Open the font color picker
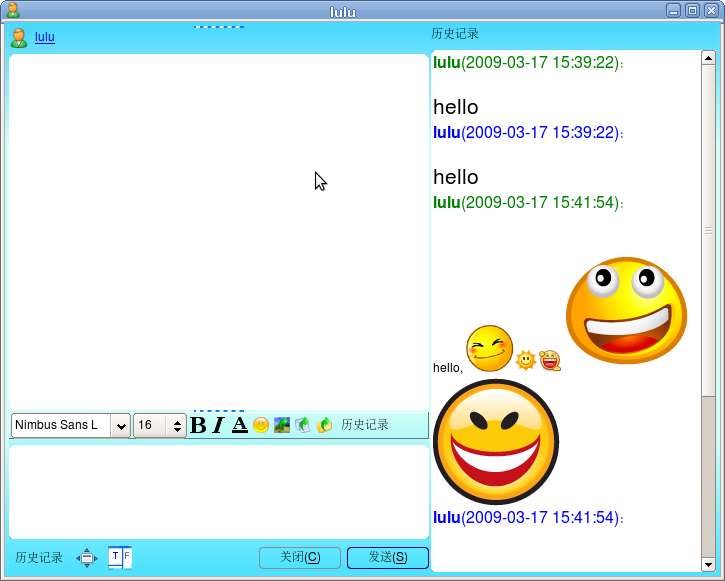The width and height of the screenshot is (725, 581). [x=240, y=425]
